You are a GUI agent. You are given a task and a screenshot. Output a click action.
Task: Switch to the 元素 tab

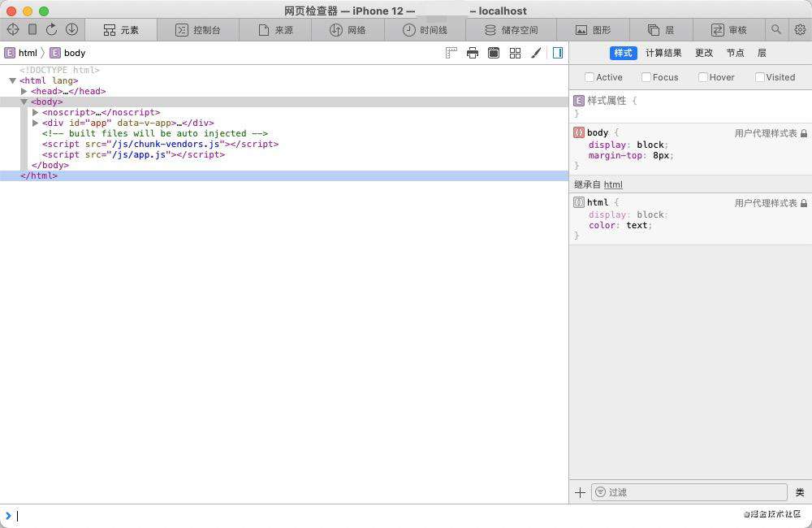click(x=121, y=30)
